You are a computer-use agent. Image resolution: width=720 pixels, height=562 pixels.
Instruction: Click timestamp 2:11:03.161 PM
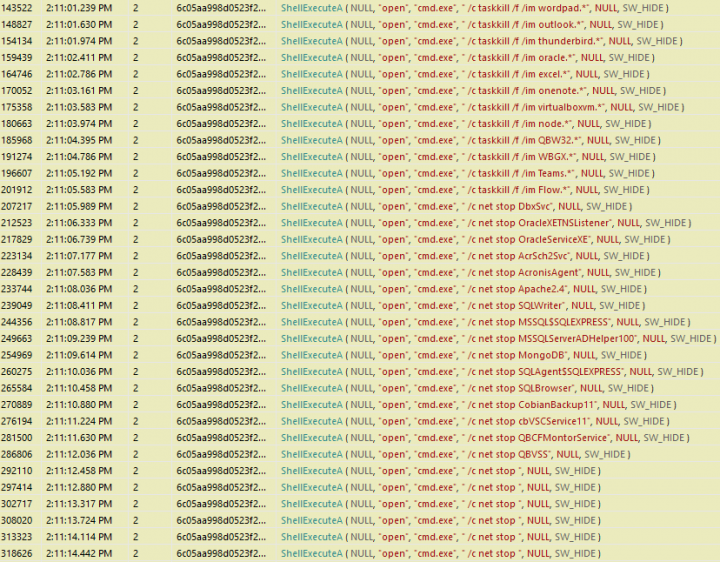coord(79,90)
